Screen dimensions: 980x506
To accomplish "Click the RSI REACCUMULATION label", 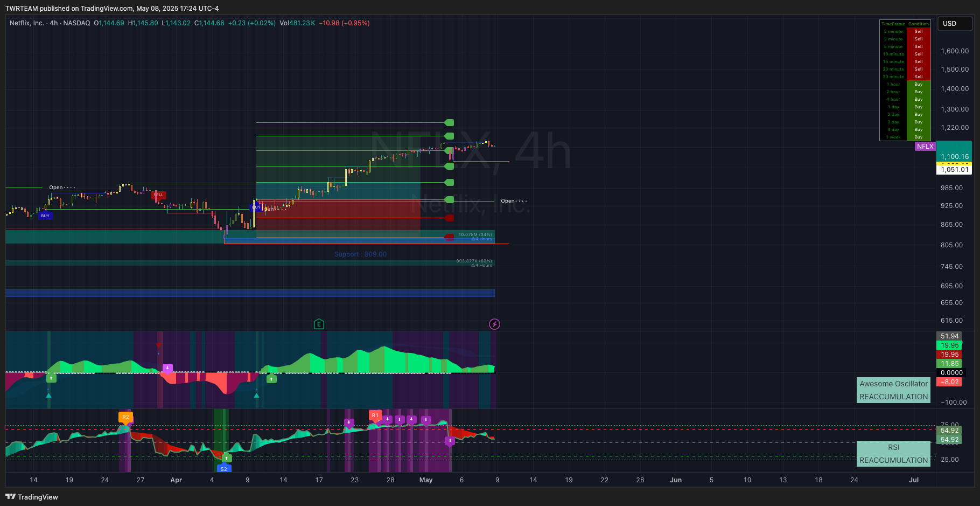I will (894, 454).
